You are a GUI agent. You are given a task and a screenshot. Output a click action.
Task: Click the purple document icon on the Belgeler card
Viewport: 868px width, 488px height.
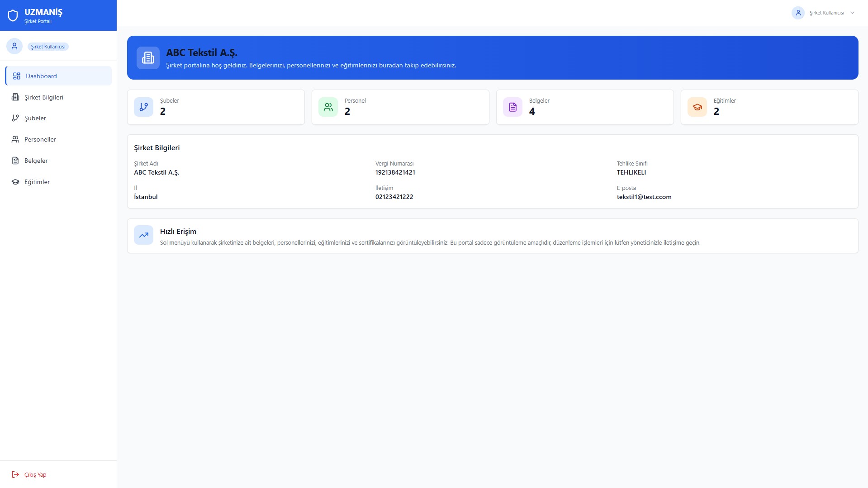tap(512, 107)
